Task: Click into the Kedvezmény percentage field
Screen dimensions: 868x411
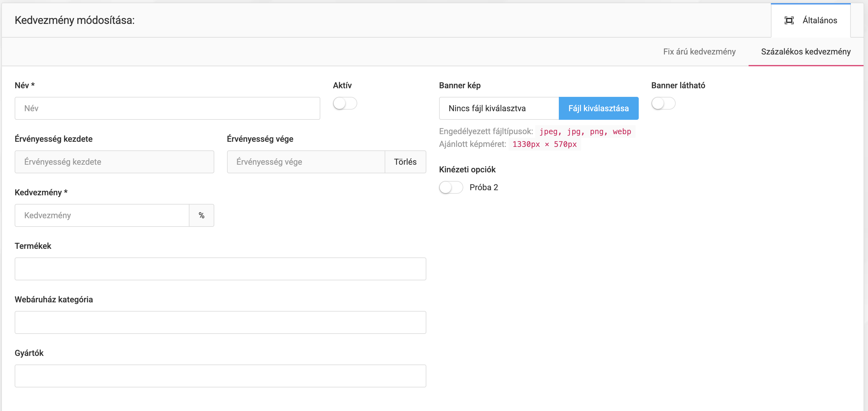Action: tap(102, 215)
